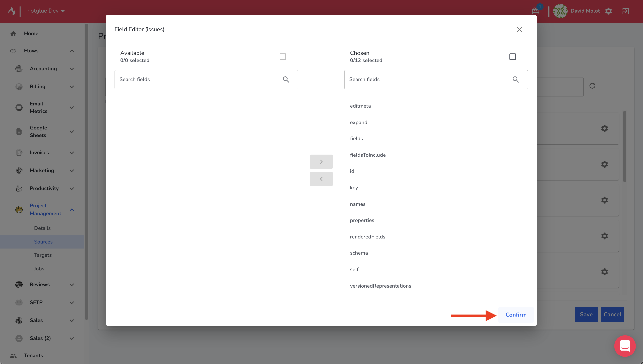Open settings gear next to David Molot
The width and height of the screenshot is (643, 364).
pyautogui.click(x=609, y=11)
